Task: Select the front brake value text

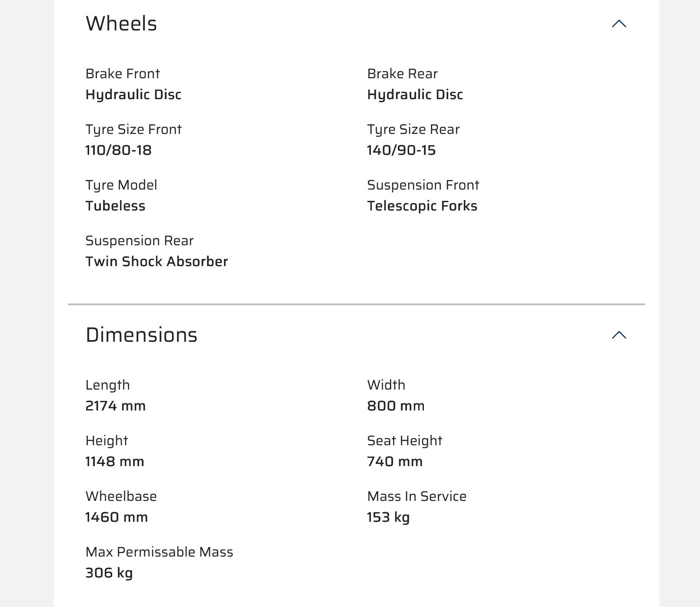Action: (x=133, y=95)
